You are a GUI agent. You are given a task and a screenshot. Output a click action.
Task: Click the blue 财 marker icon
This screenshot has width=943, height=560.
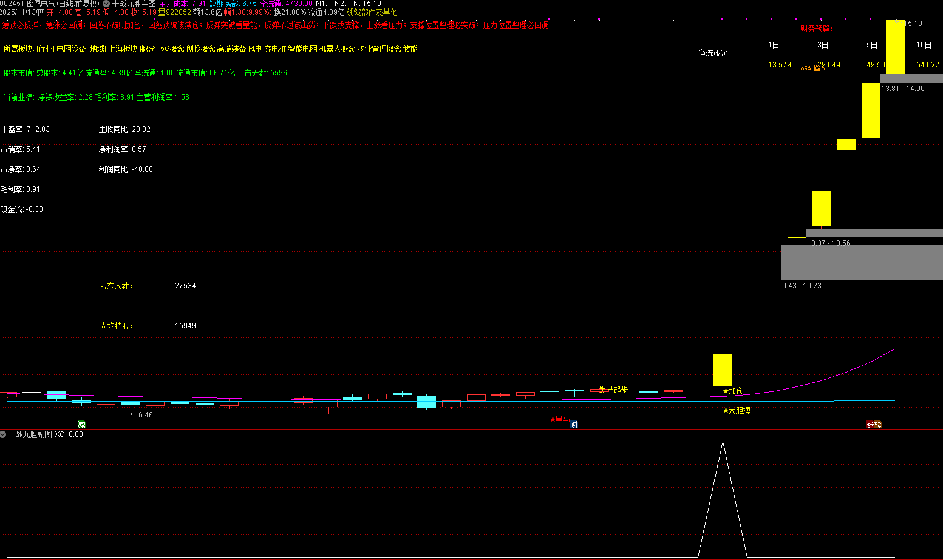pos(574,425)
